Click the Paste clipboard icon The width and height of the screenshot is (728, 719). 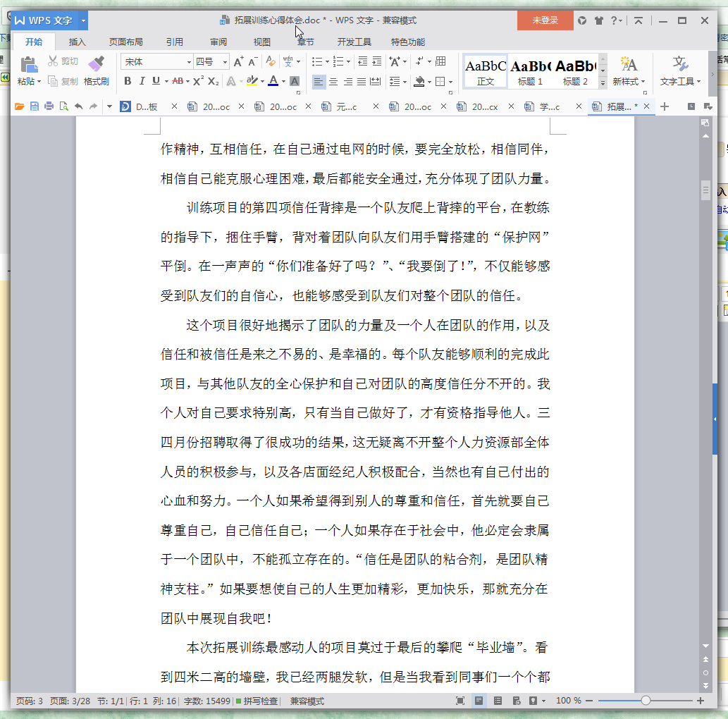(29, 65)
